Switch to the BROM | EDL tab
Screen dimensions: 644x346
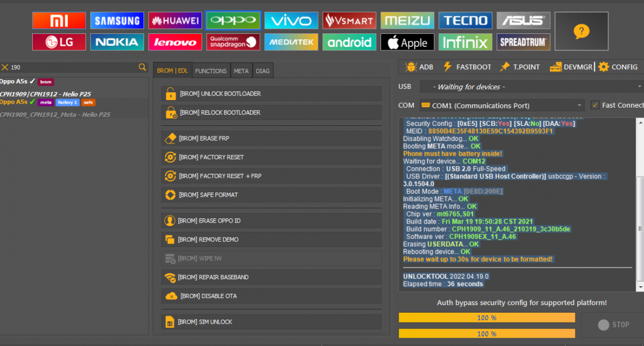tap(172, 71)
